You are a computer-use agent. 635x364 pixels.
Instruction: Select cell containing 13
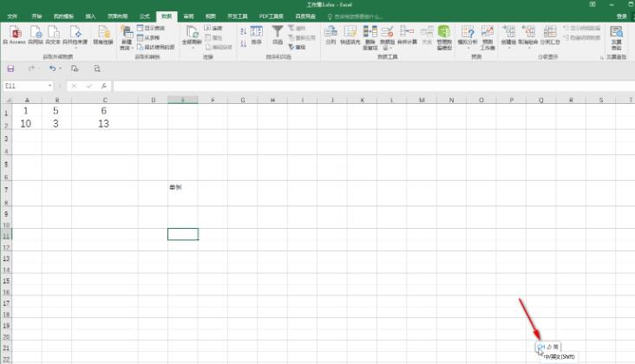point(104,124)
